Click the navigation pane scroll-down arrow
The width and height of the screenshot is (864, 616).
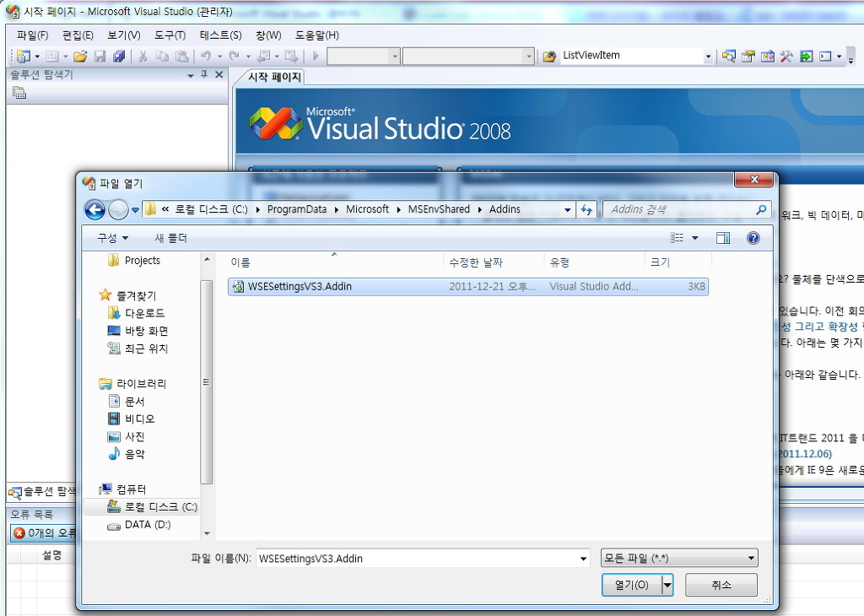coord(208,533)
